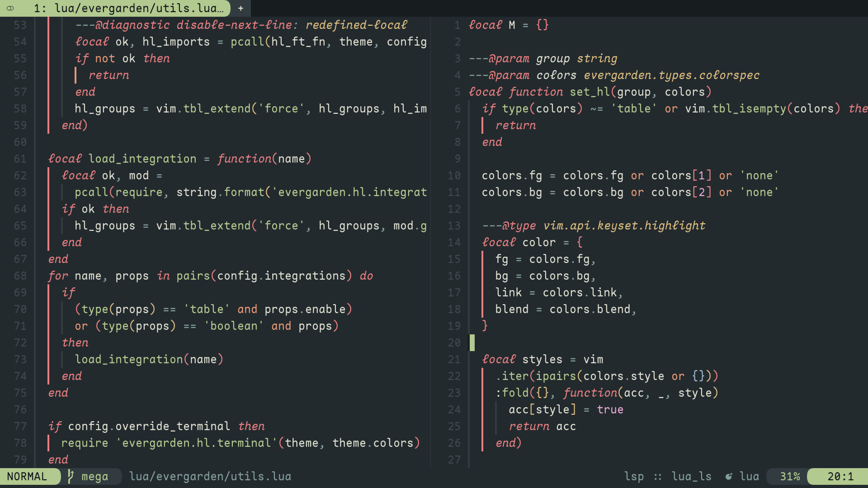868x488 pixels.
Task: Click string.format on line 63
Action: pos(220,192)
